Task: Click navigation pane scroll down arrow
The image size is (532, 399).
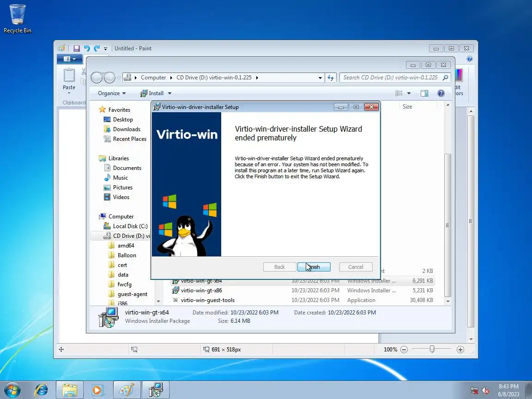Action: (158, 301)
